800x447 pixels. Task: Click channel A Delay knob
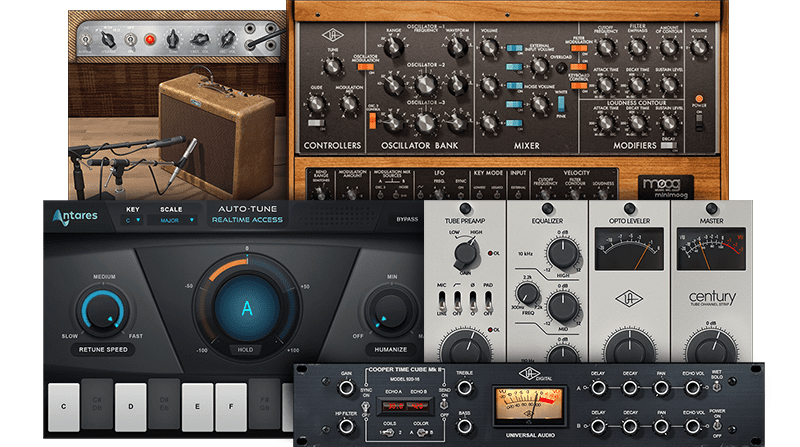(598, 388)
